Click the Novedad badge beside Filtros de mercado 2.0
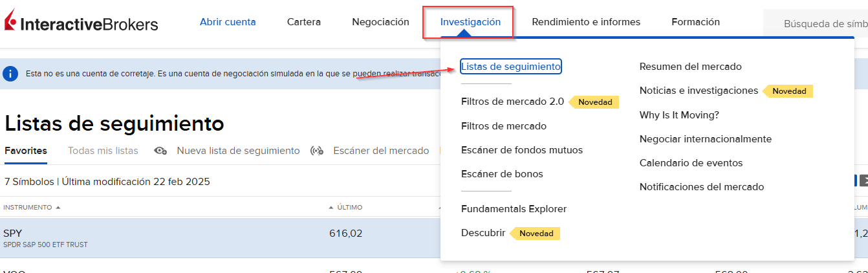Image resolution: width=868 pixels, height=273 pixels. click(x=594, y=102)
